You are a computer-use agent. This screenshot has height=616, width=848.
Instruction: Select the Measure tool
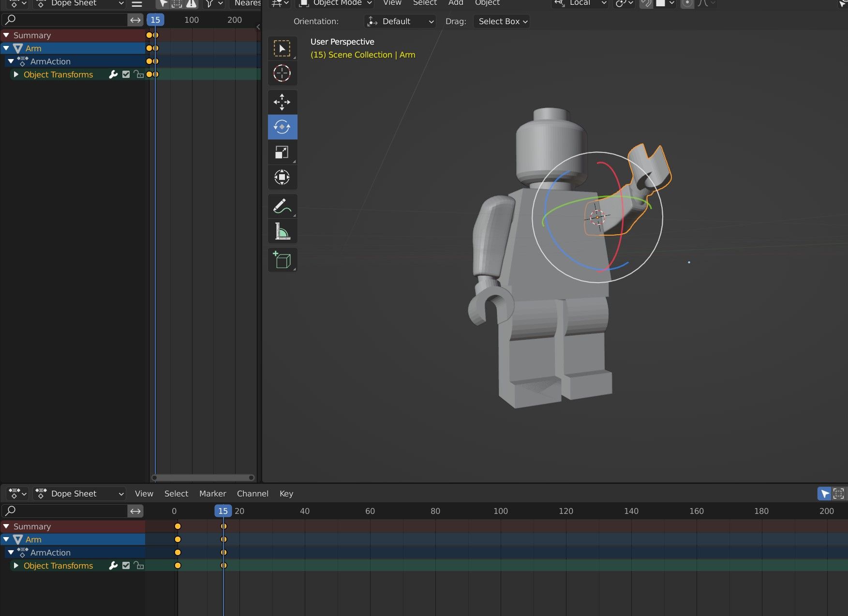[x=283, y=231]
